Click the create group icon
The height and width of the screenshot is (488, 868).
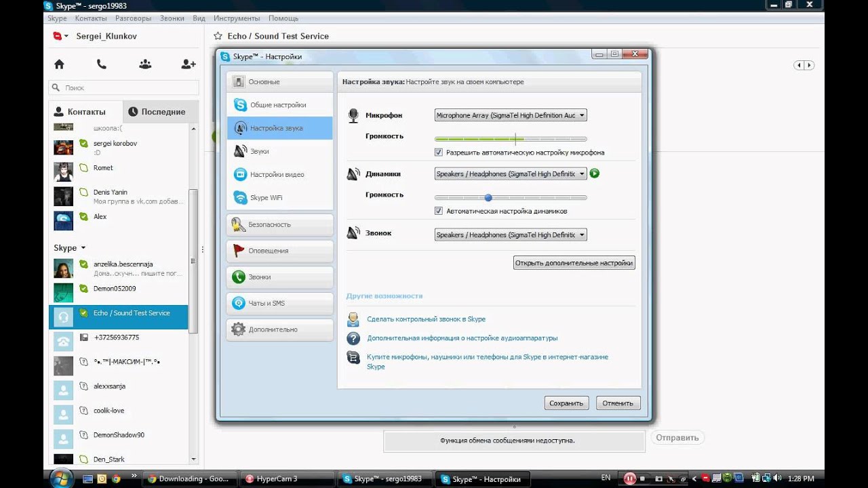(145, 64)
